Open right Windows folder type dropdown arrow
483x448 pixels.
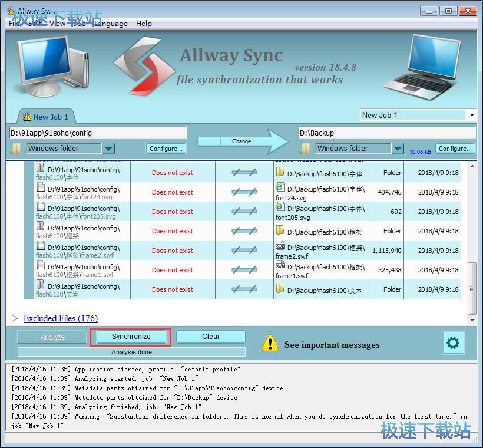click(x=398, y=149)
